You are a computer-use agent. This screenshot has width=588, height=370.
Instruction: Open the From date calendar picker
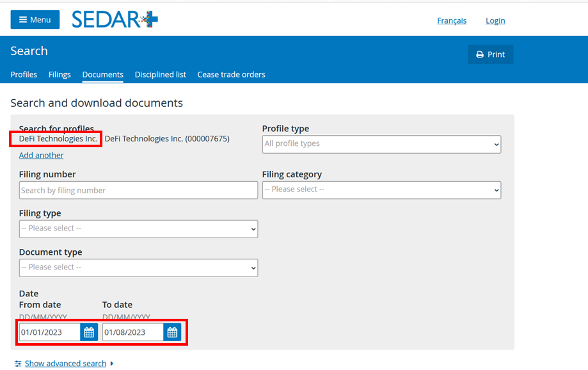coord(89,332)
